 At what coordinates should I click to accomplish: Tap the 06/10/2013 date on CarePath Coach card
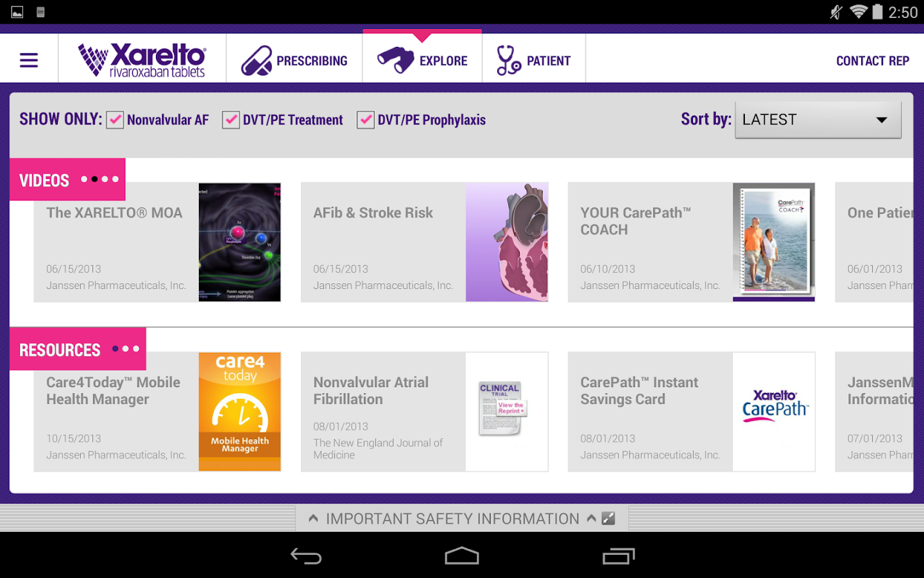pyautogui.click(x=608, y=269)
